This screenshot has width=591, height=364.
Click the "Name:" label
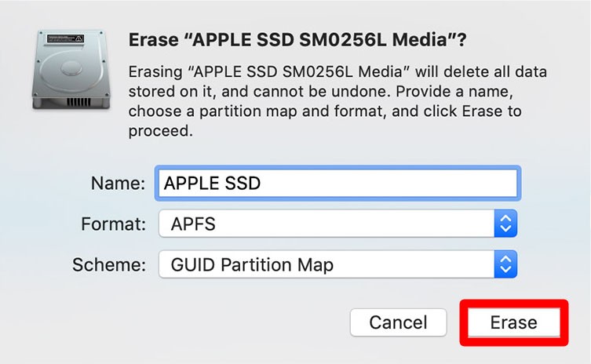118,184
